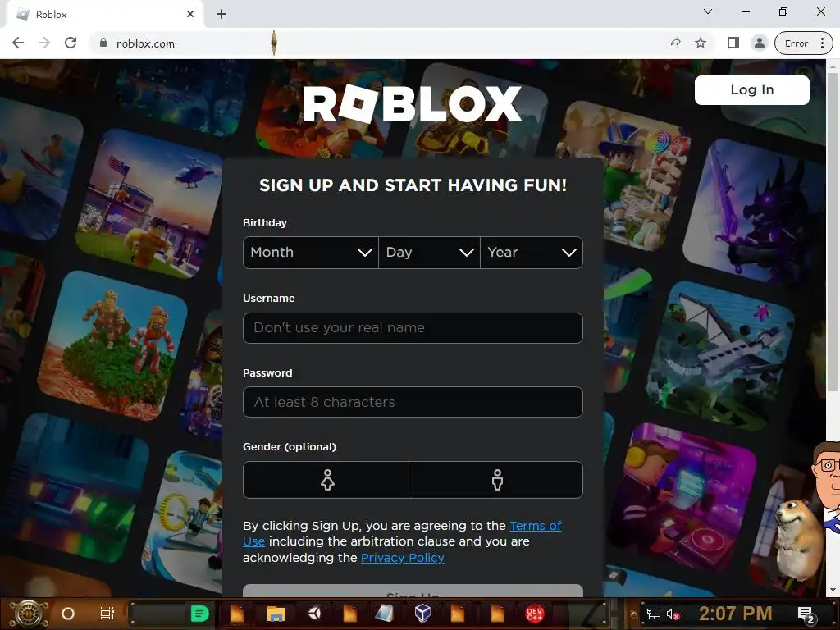Select the Roblox browser tab

(104, 14)
